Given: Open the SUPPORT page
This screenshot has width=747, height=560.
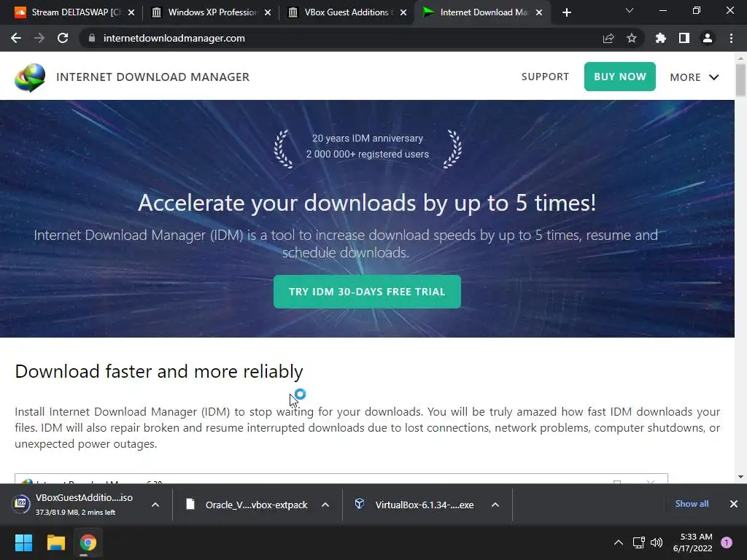Looking at the screenshot, I should [545, 77].
